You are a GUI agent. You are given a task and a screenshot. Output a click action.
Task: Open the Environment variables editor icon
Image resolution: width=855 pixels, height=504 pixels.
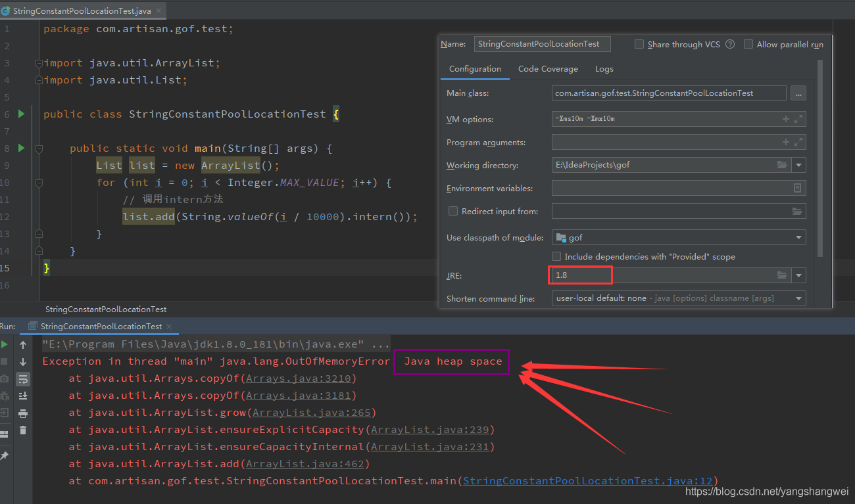tap(797, 188)
